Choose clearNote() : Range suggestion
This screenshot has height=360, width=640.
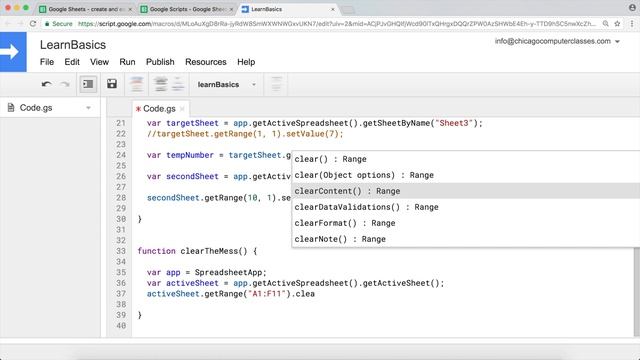(466, 239)
